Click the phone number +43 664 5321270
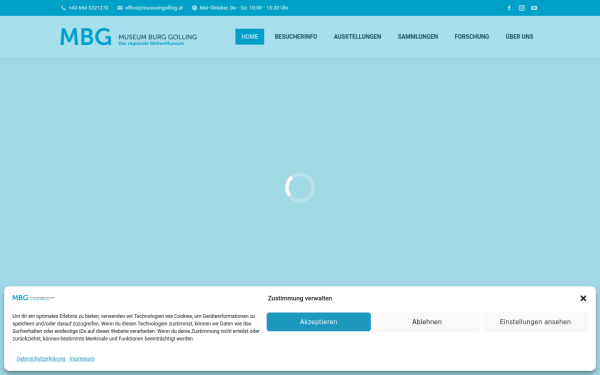This screenshot has width=600, height=375. coord(85,8)
